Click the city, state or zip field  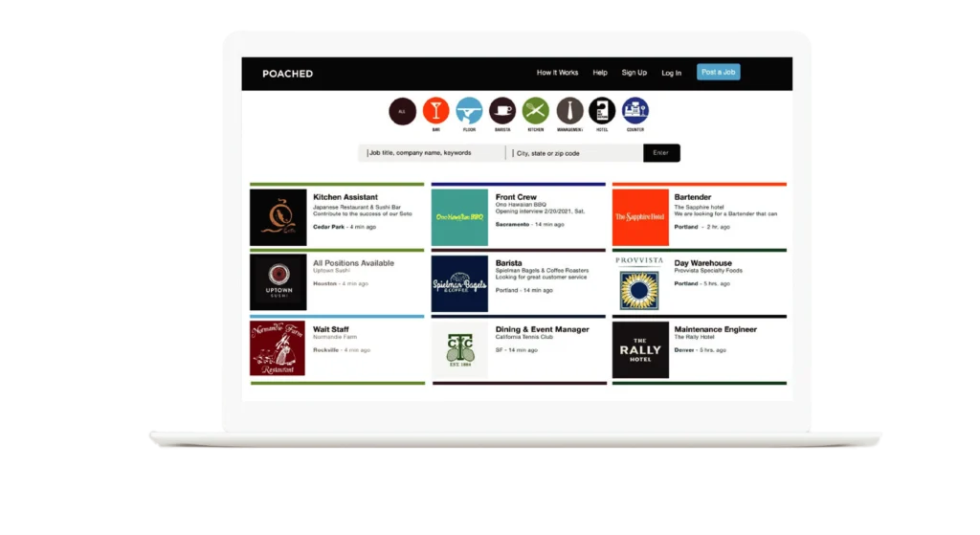574,153
